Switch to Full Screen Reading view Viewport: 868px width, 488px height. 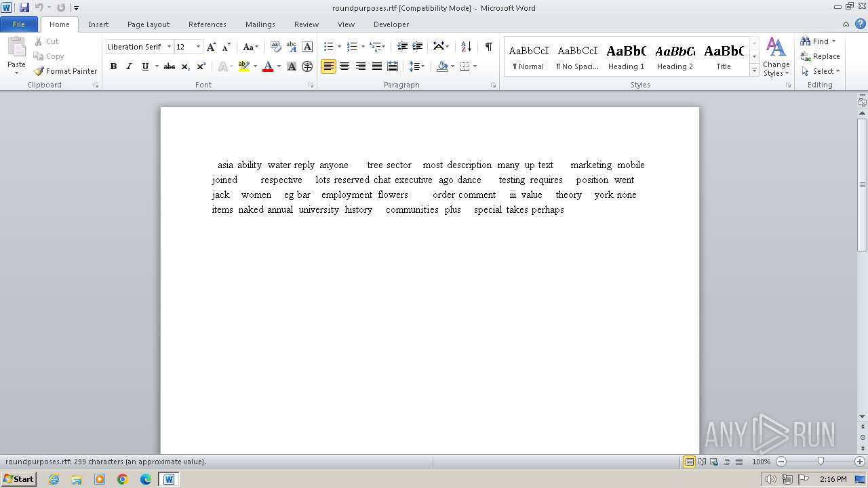click(702, 462)
